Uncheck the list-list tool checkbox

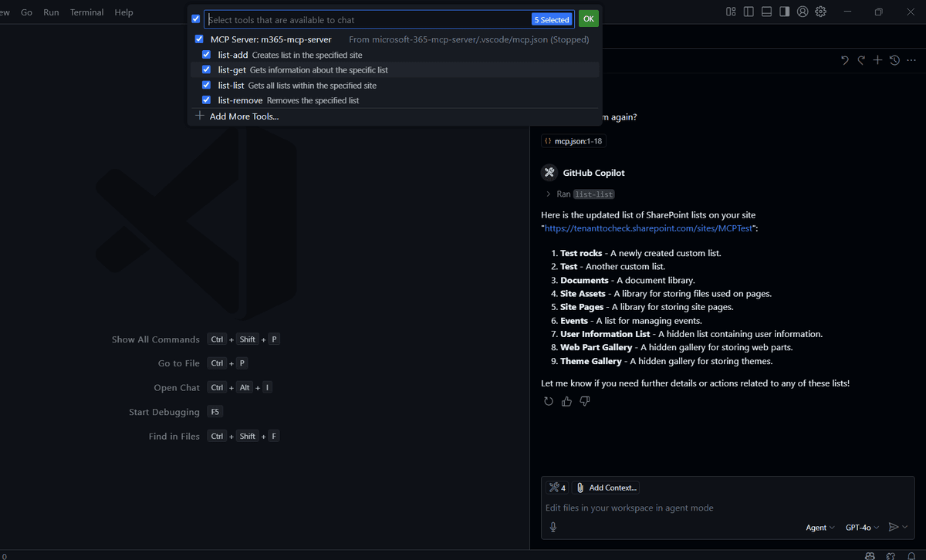[x=206, y=85]
